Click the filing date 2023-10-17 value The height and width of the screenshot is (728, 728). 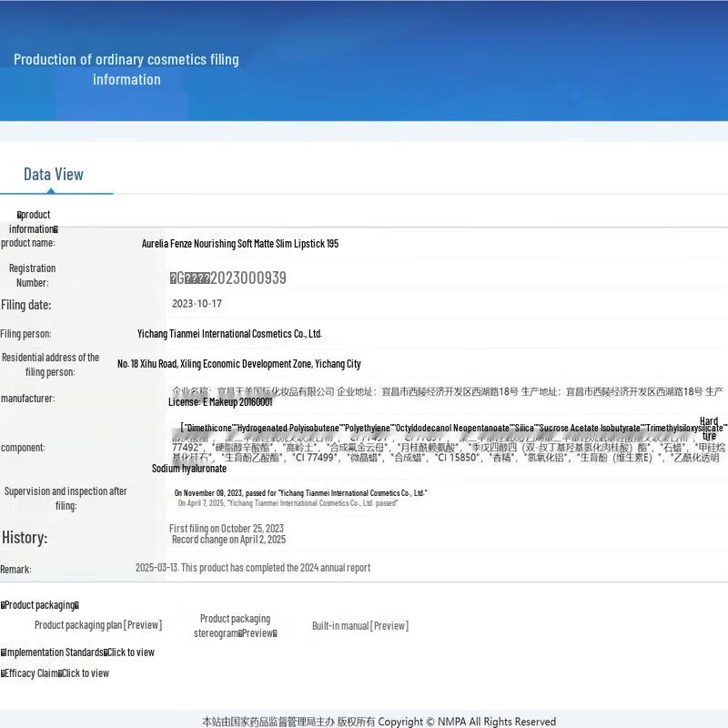point(197,304)
